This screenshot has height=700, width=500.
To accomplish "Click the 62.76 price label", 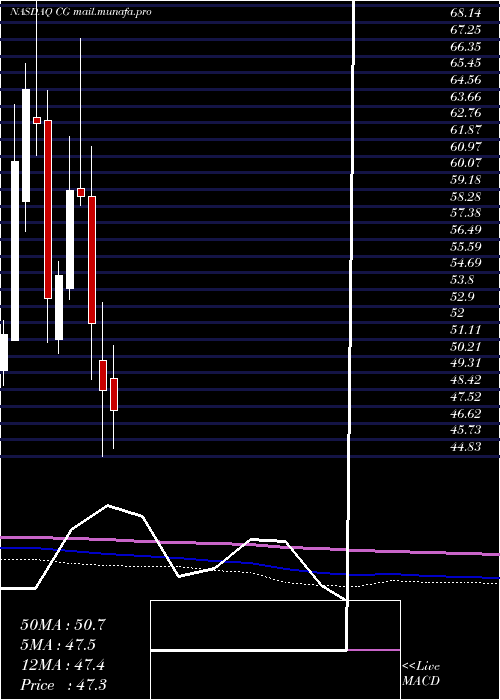I will [466, 113].
